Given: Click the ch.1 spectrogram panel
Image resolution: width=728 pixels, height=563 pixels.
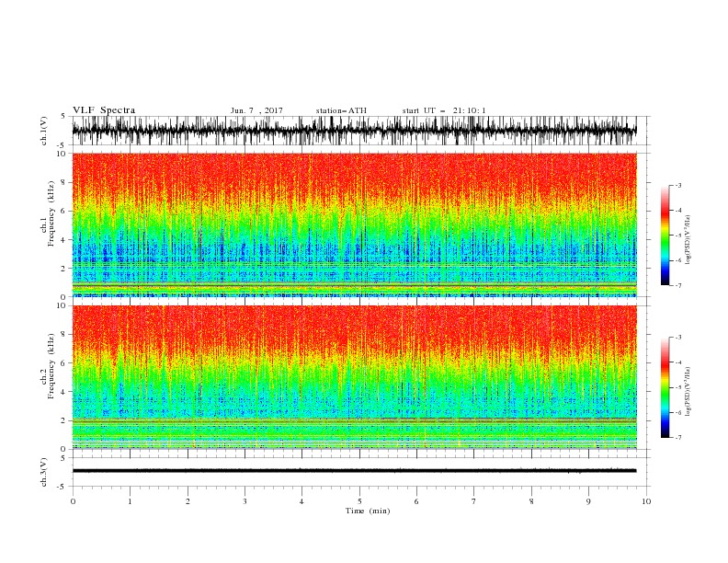Looking at the screenshot, I should click(x=354, y=224).
